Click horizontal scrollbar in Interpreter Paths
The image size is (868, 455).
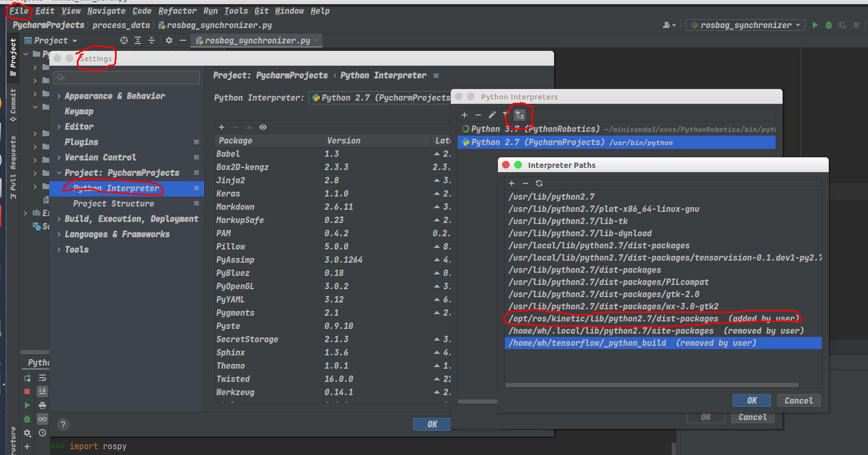coord(652,386)
